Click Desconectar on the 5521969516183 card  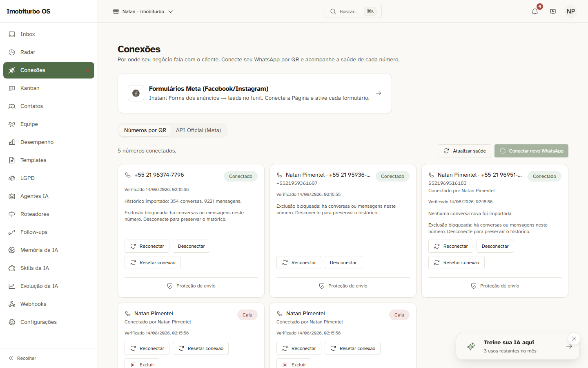point(495,246)
